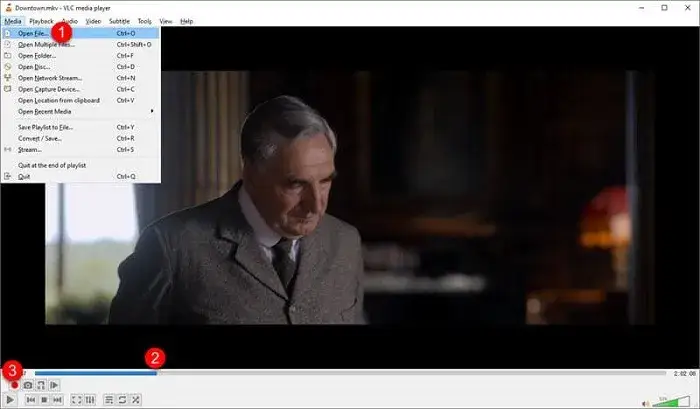The image size is (700, 409).
Task: Choose Open File... menu entry
Action: point(80,33)
